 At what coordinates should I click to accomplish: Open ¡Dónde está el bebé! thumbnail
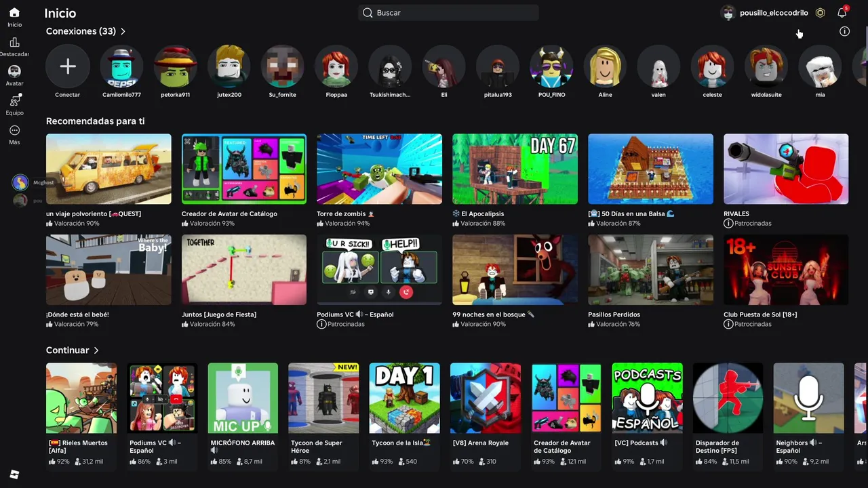pyautogui.click(x=108, y=270)
